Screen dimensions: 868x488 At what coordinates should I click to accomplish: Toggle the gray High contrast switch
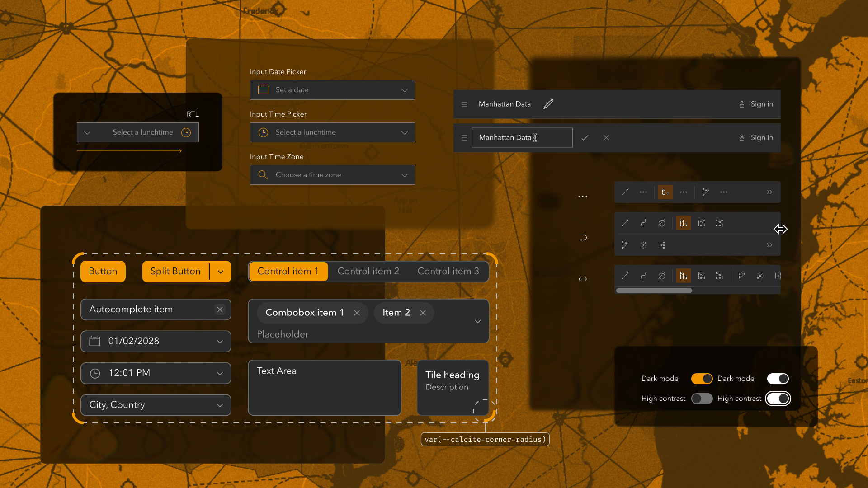pos(702,399)
